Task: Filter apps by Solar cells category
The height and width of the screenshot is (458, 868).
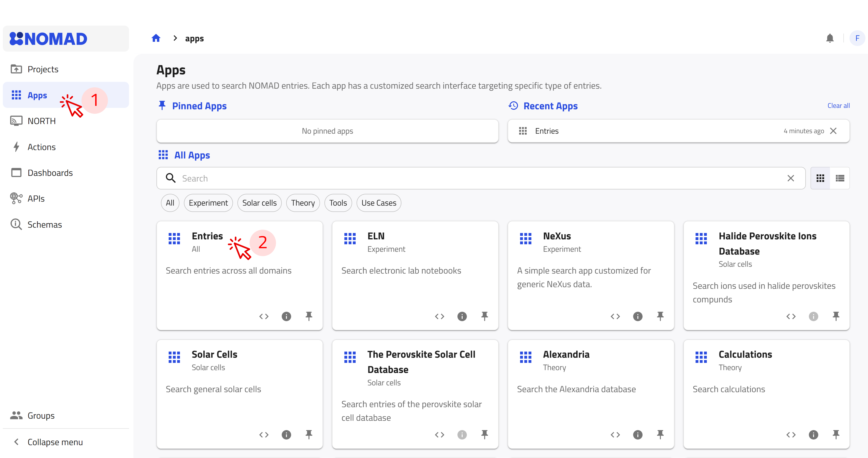Action: point(259,203)
